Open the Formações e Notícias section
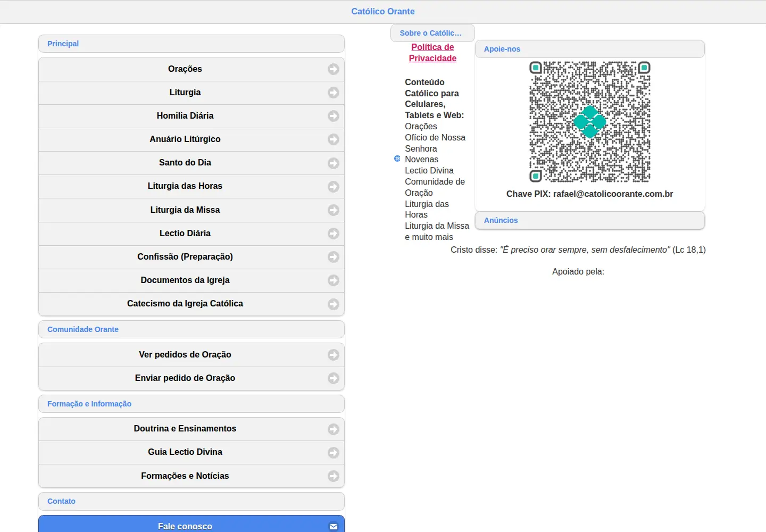Screen dimensions: 766x532 click(x=191, y=476)
